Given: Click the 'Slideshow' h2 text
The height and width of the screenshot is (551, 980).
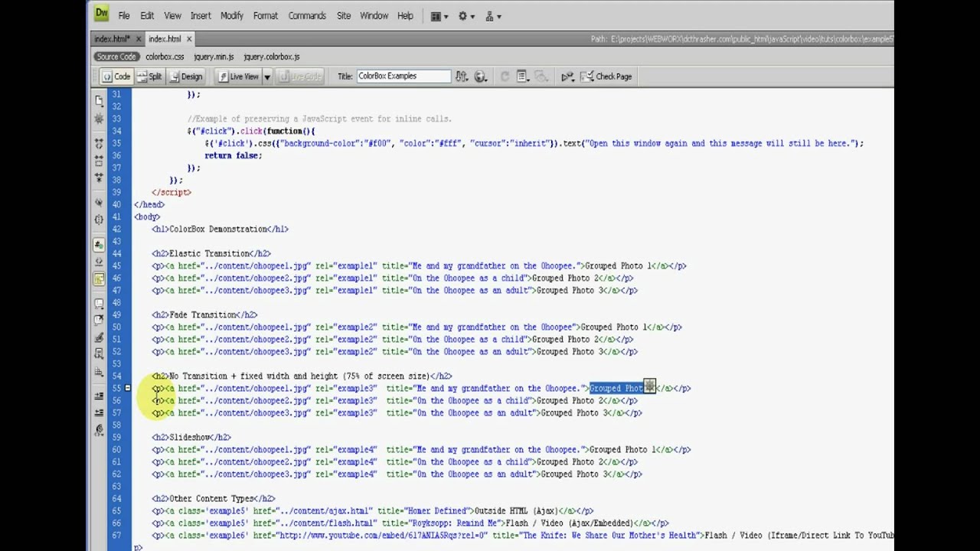Looking at the screenshot, I should (x=189, y=437).
